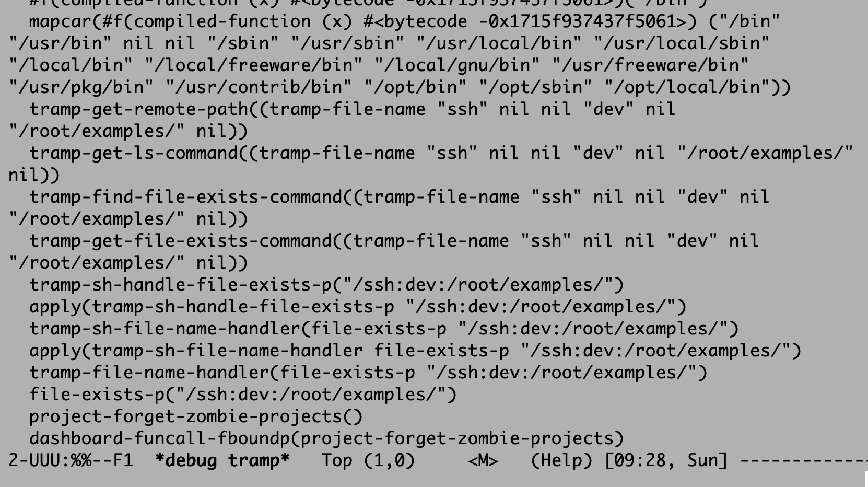Click the dashboard-funcall-fboundp backtrace line

[x=326, y=438]
